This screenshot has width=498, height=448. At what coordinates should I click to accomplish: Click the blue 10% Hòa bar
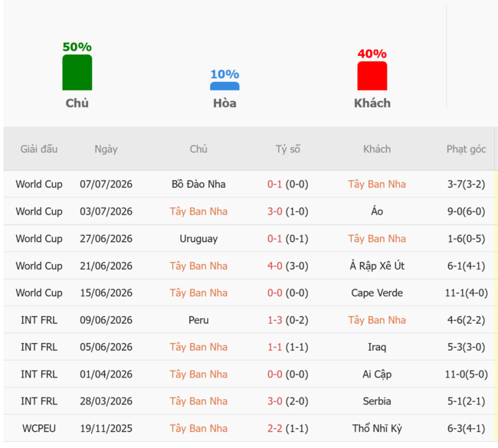pos(224,86)
